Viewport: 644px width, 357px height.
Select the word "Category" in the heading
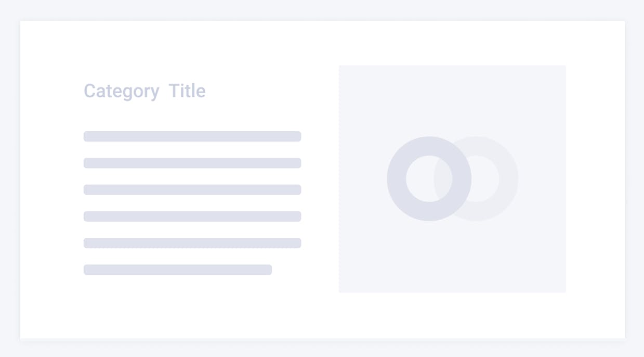pyautogui.click(x=121, y=91)
